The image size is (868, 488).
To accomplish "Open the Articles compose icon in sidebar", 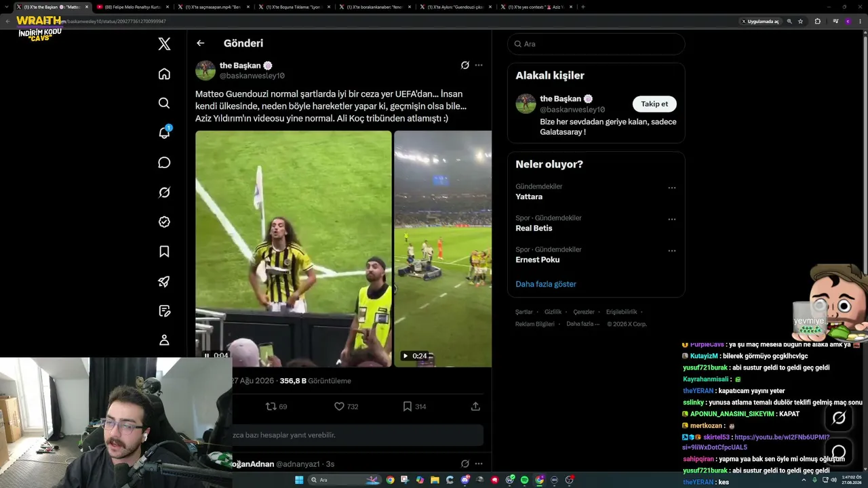I will tap(164, 311).
